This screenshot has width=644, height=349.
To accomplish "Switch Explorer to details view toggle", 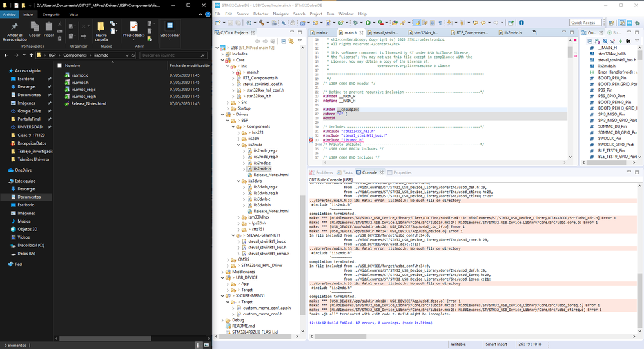I will [x=198, y=345].
